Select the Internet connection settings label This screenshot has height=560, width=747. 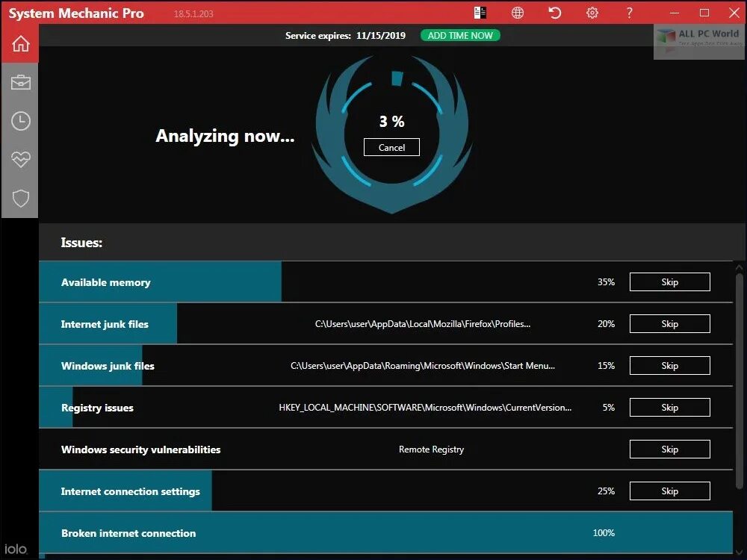[131, 491]
